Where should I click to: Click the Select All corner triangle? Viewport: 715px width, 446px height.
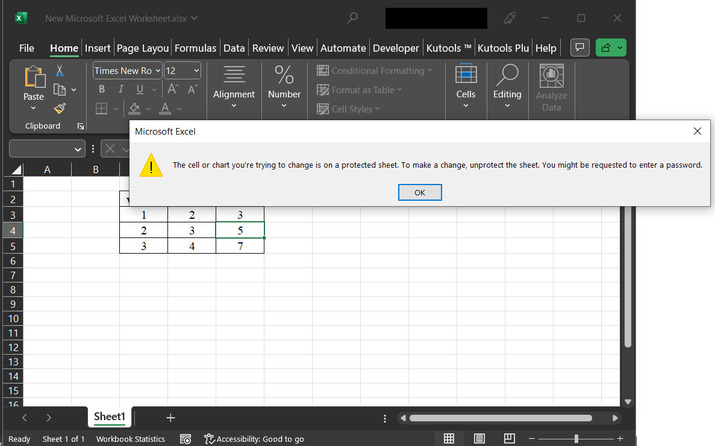(x=16, y=170)
